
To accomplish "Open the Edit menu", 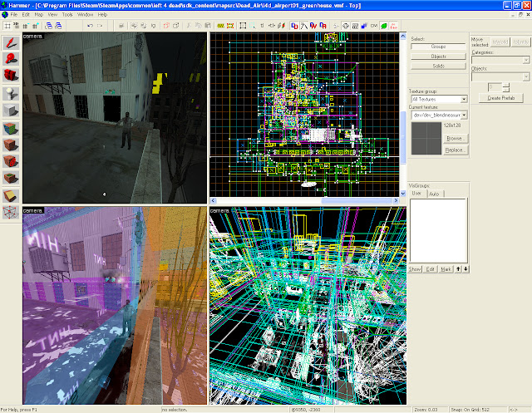I will (26, 15).
